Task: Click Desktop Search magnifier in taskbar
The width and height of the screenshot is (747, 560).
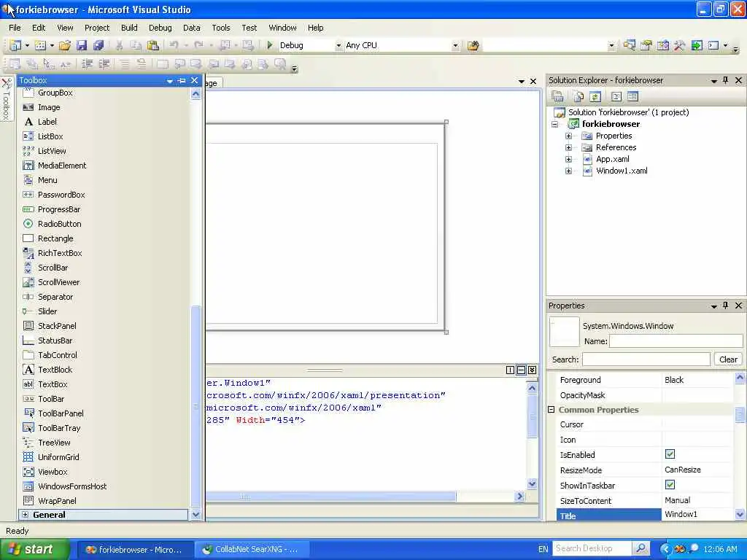Action: coord(640,548)
